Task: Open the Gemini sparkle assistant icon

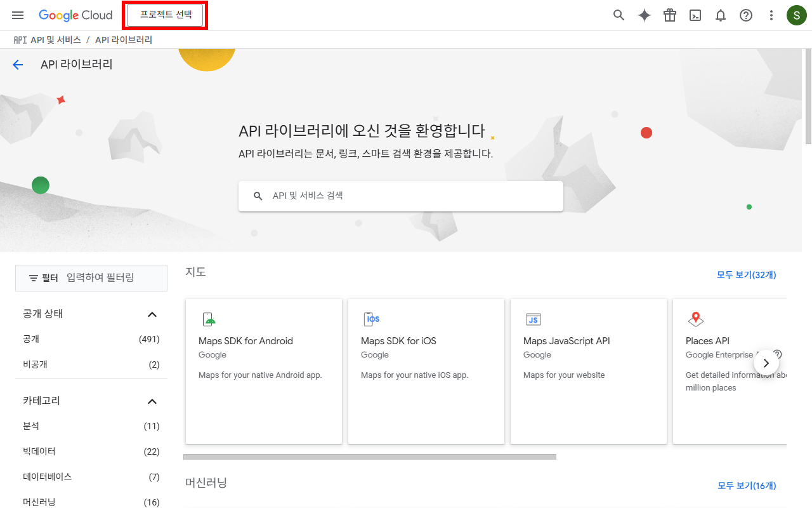Action: click(645, 15)
